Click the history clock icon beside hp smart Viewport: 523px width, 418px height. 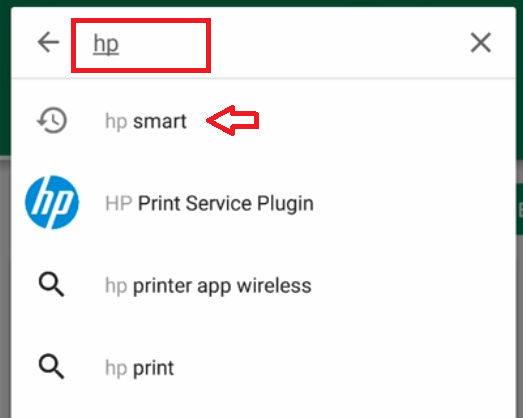pyautogui.click(x=52, y=120)
